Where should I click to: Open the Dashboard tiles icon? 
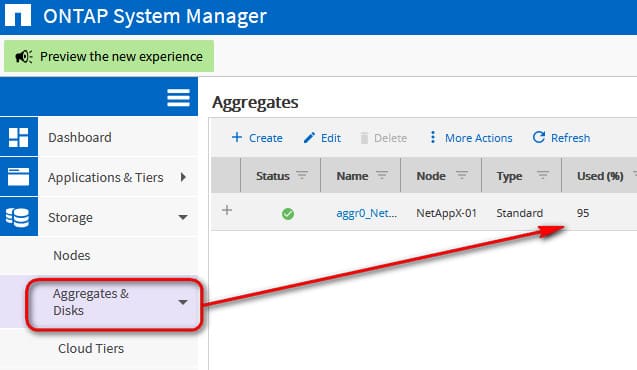(x=19, y=137)
